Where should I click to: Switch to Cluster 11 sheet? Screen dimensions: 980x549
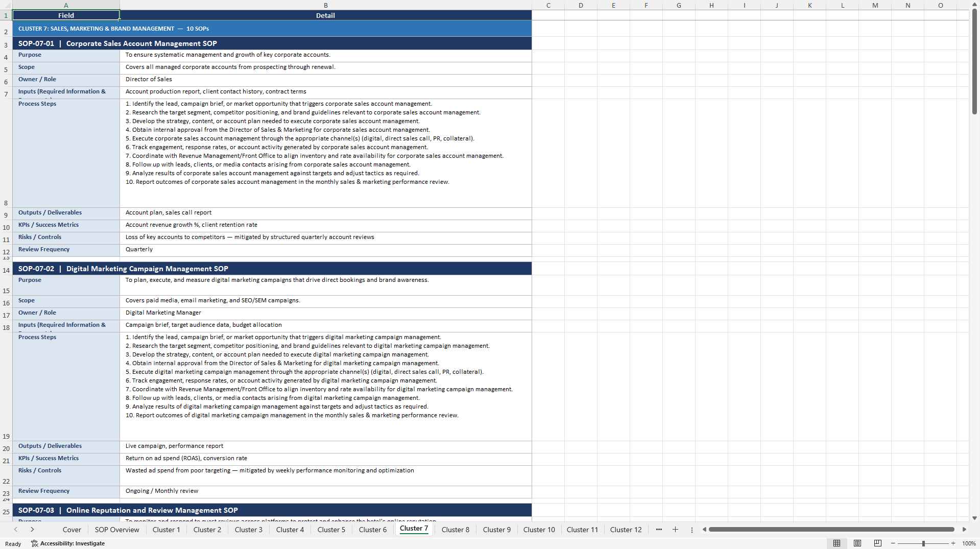click(x=582, y=530)
